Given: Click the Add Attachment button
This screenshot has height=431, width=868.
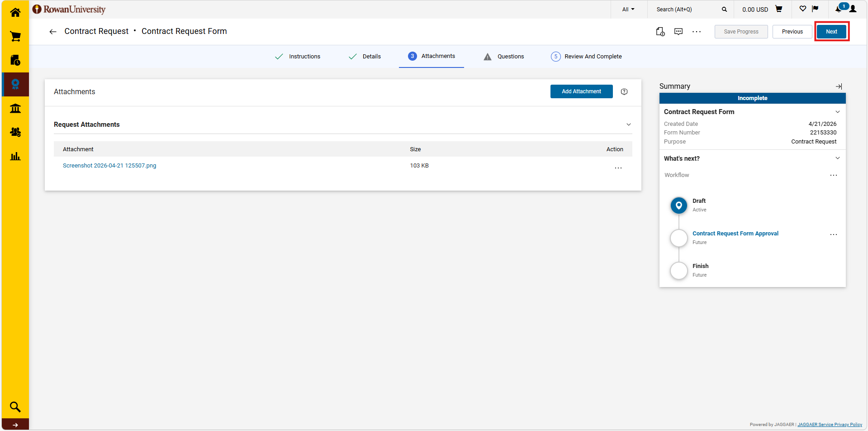Looking at the screenshot, I should point(581,91).
